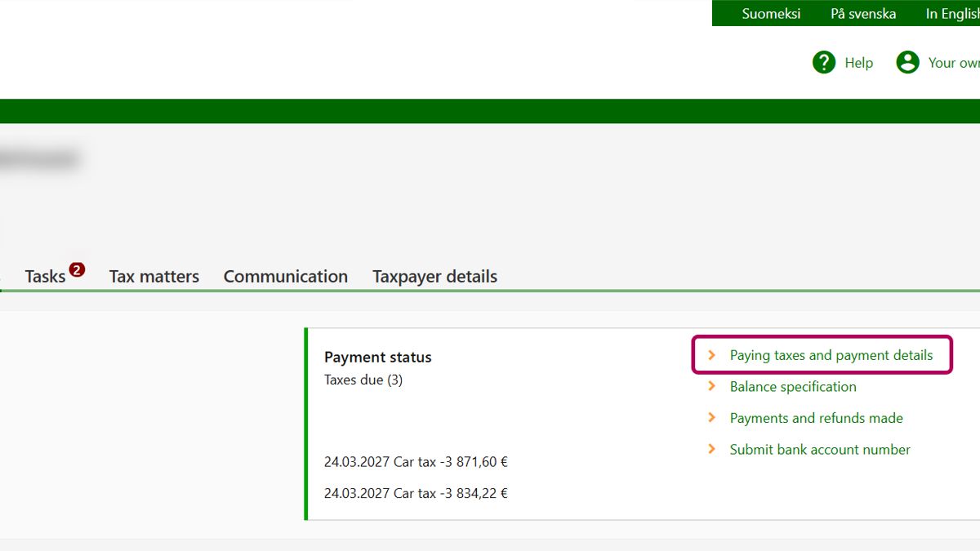Select the Taxpayer details tab
Screen dimensions: 980x551
[x=434, y=277]
